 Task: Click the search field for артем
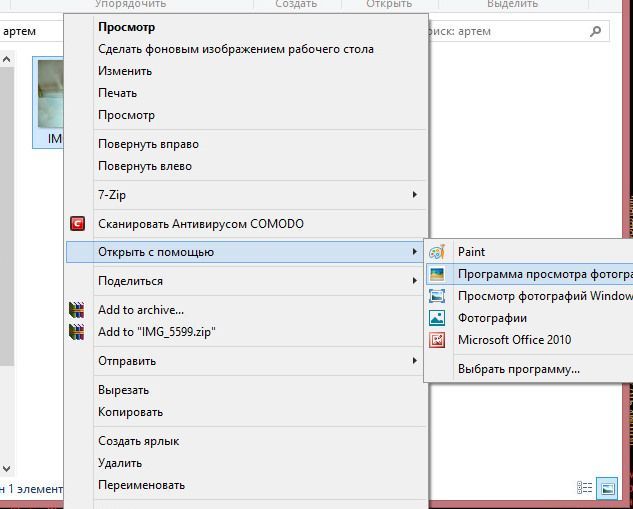click(510, 31)
